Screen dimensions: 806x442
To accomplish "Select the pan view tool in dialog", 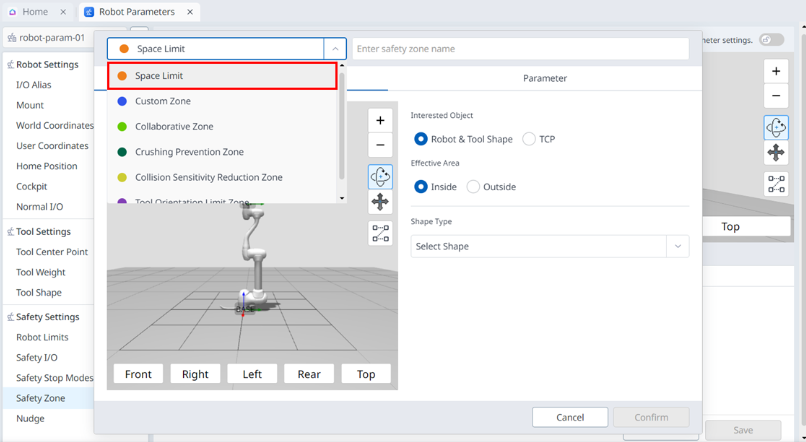I will coord(380,202).
